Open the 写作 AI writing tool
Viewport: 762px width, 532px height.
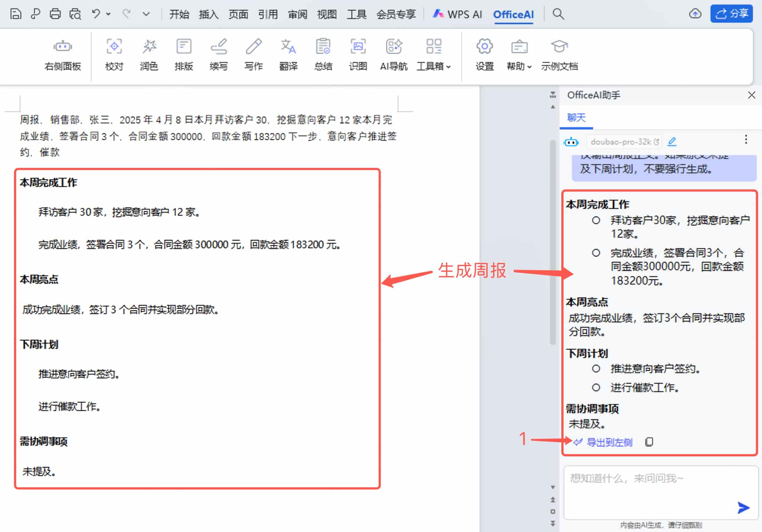(x=253, y=54)
